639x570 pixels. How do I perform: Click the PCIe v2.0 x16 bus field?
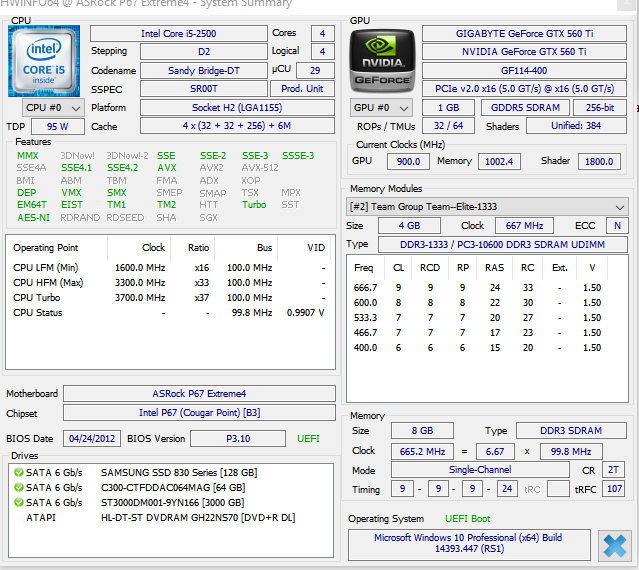(x=524, y=89)
